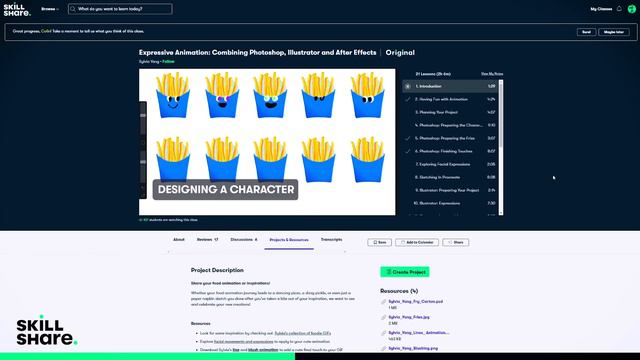This screenshot has width=640, height=360.
Task: Open My Classes in the header
Action: coord(601,9)
